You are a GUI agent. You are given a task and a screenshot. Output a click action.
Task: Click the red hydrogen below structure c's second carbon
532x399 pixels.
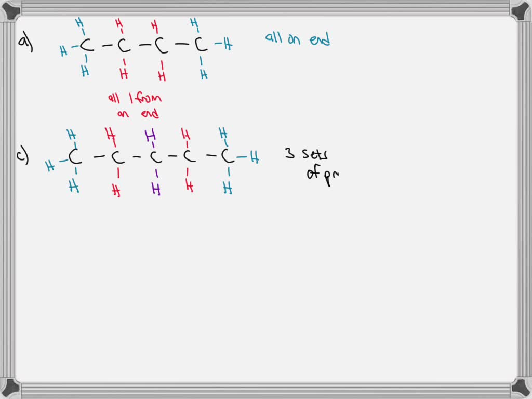coord(116,191)
